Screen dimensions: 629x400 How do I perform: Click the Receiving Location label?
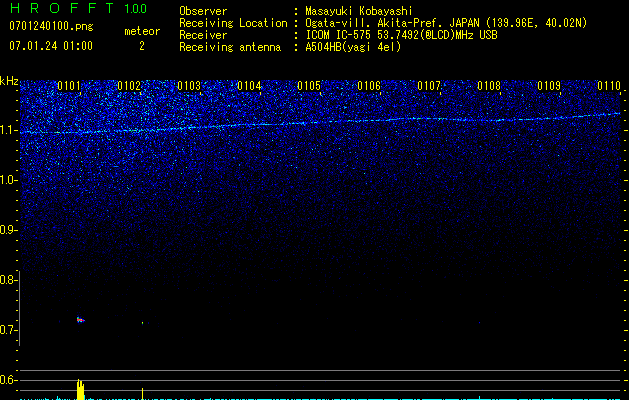pos(233,23)
